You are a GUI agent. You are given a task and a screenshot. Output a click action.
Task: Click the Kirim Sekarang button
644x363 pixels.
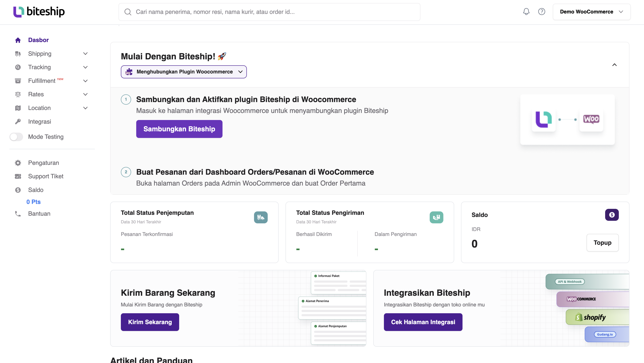(150, 322)
